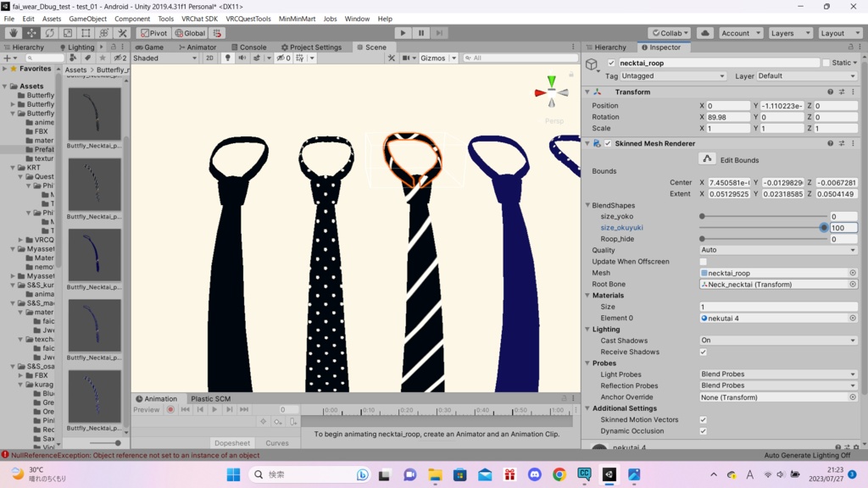
Task: Click the Curves button in Animation
Action: point(276,443)
